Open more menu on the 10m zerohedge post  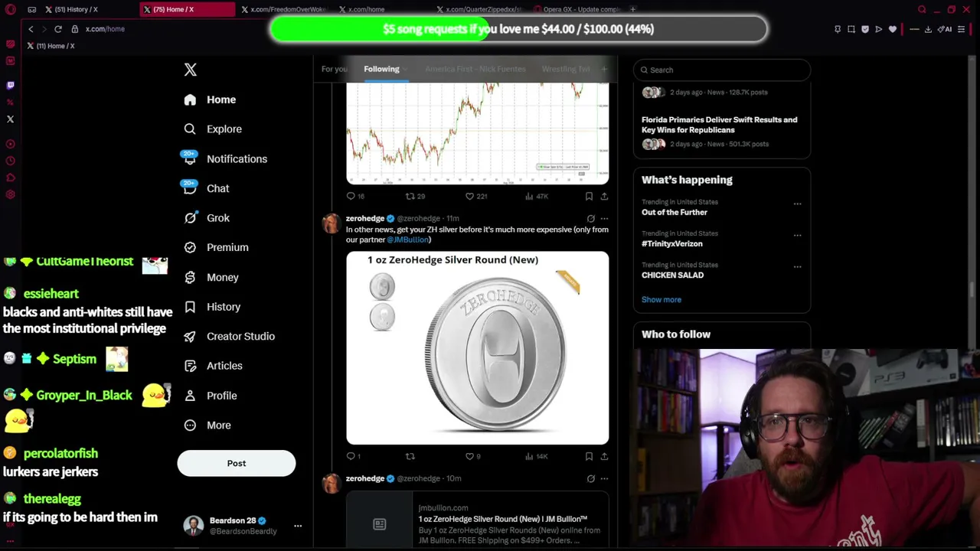pyautogui.click(x=604, y=479)
